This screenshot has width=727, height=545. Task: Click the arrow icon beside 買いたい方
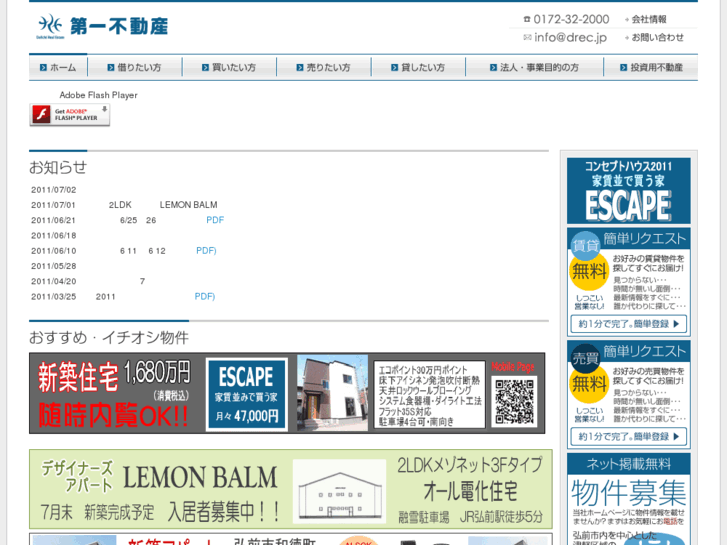point(205,68)
